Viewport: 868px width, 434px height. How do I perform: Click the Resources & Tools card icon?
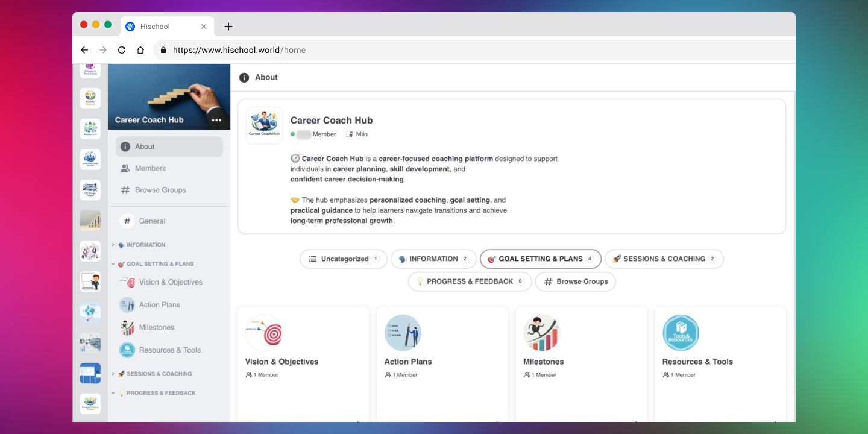point(681,333)
